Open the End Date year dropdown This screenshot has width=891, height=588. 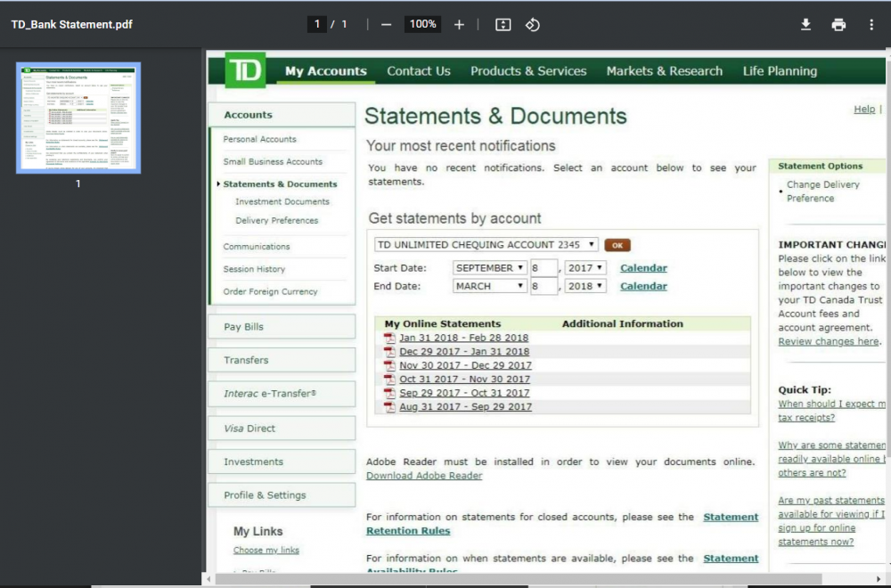(584, 286)
